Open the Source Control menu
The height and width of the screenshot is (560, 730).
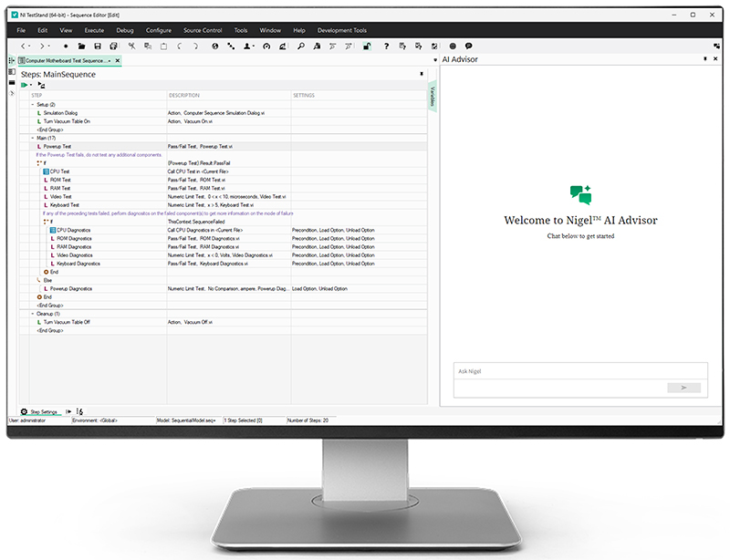[x=203, y=30]
